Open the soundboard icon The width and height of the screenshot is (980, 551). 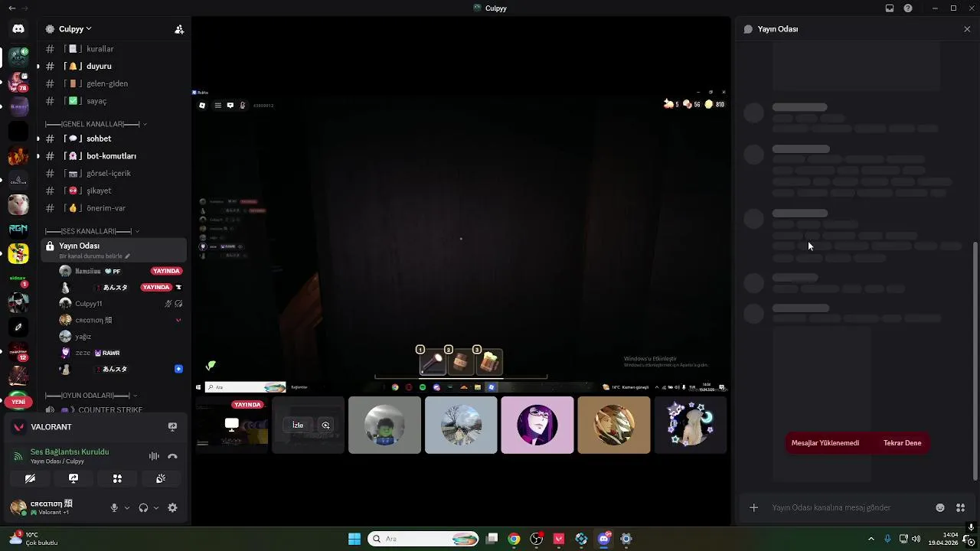pyautogui.click(x=161, y=478)
